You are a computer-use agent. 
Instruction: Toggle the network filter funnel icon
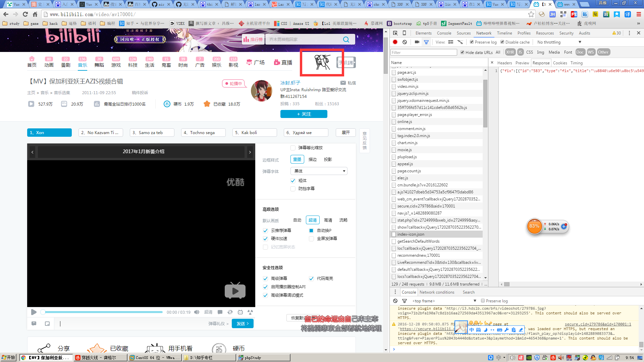(x=426, y=42)
